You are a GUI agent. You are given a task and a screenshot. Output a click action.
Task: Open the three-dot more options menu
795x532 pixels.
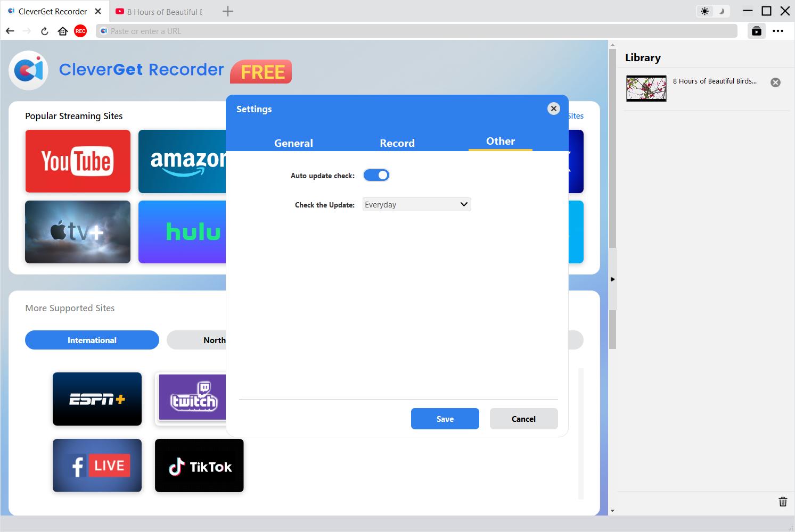pyautogui.click(x=778, y=31)
